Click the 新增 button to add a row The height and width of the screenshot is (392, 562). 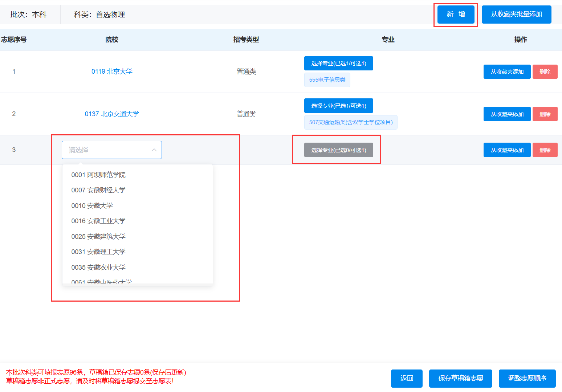(x=456, y=15)
